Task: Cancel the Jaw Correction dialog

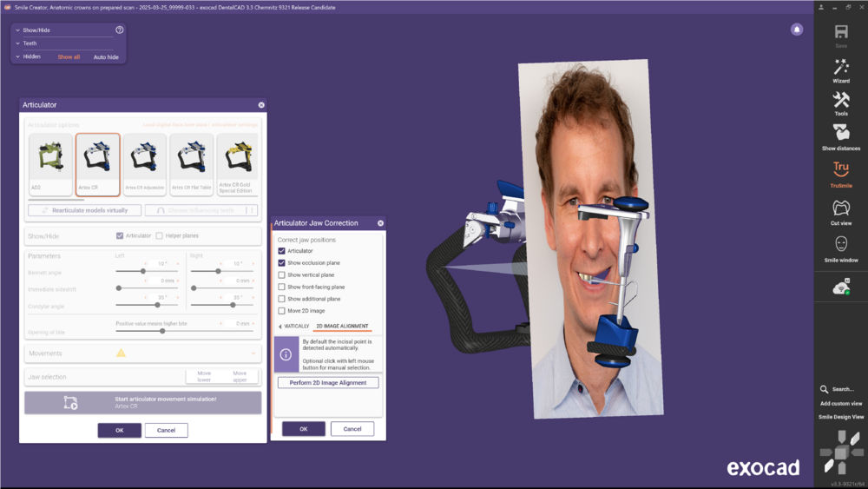Action: click(352, 429)
